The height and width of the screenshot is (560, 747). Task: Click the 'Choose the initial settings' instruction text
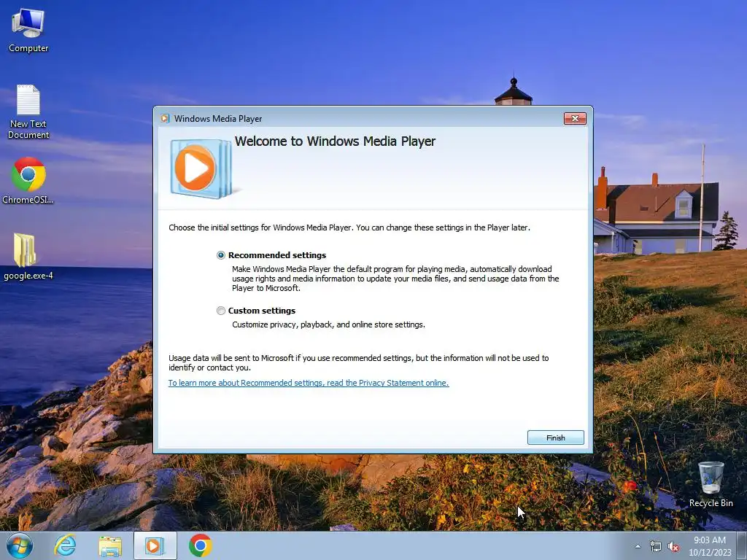pyautogui.click(x=349, y=227)
